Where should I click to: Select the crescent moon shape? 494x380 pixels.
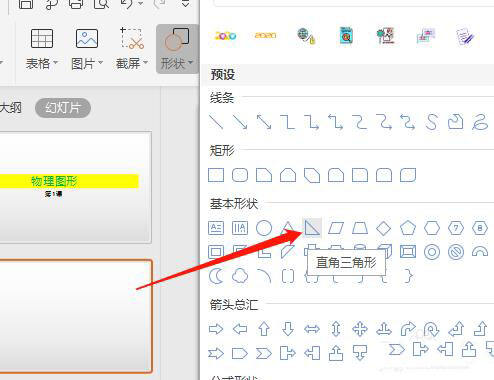coord(216,276)
